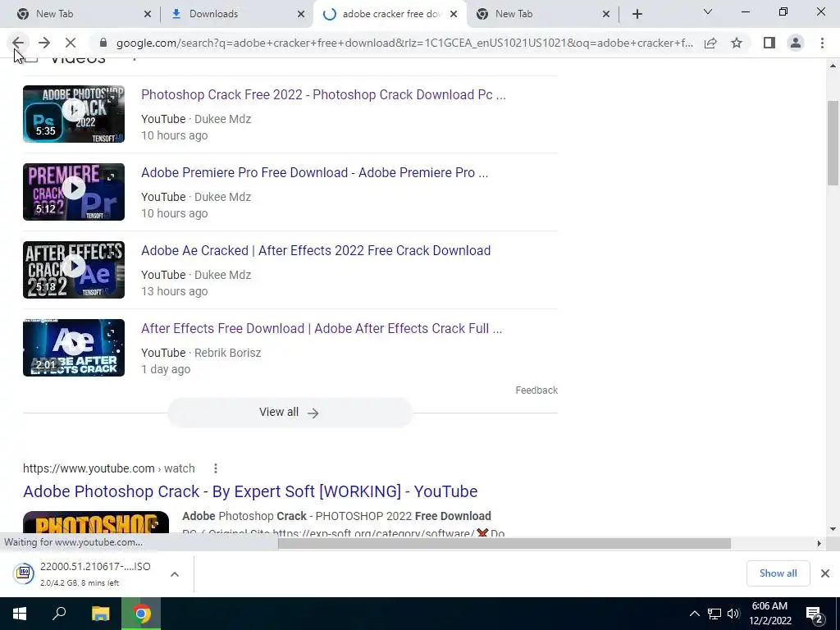The image size is (840, 630).
Task: Click Show all downloads button
Action: (x=778, y=573)
